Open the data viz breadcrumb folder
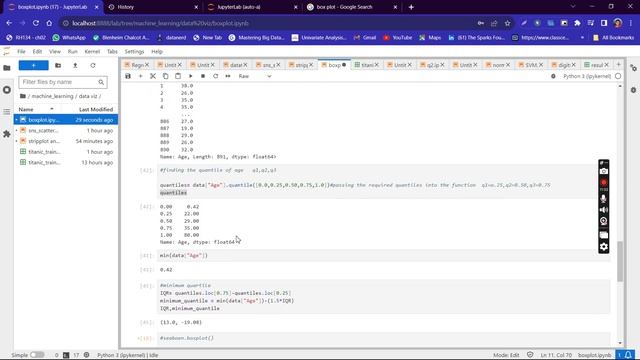The height and width of the screenshot is (360, 640). 88,96
